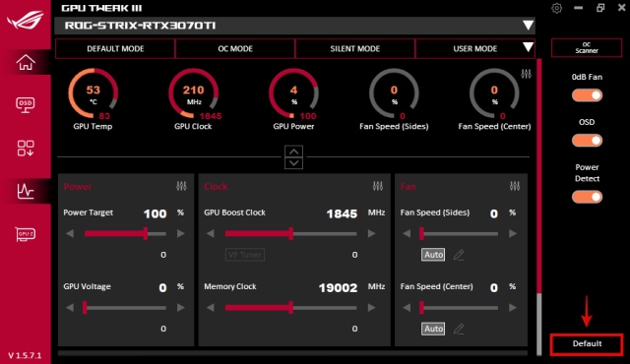Decrease Fan Speed (Center) with left arrow
This screenshot has width=630, height=364.
click(x=407, y=308)
